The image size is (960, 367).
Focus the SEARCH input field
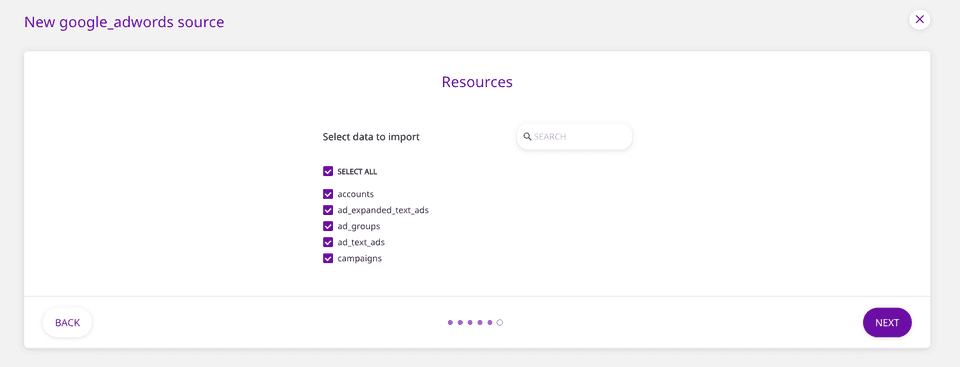click(x=574, y=137)
